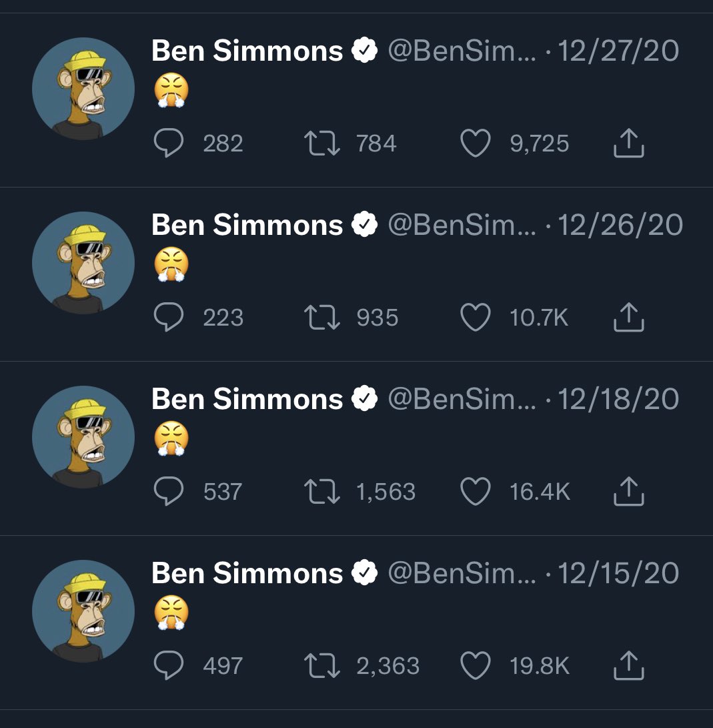This screenshot has width=713, height=728.
Task: Like the tweet with 10.7K likes
Action: 476,318
